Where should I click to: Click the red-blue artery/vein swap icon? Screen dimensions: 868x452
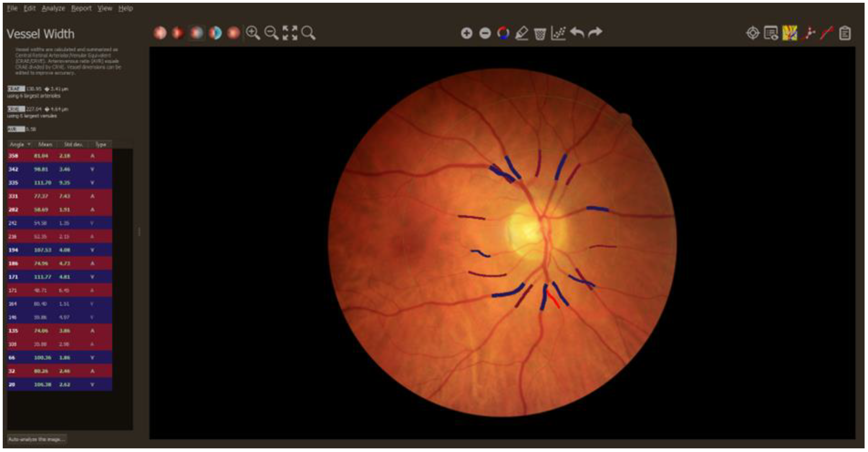pos(503,33)
